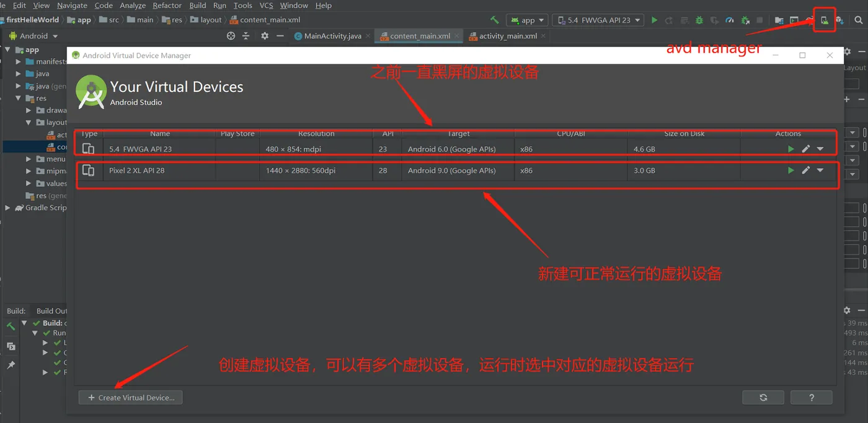Collapse the res folder node

19,98
